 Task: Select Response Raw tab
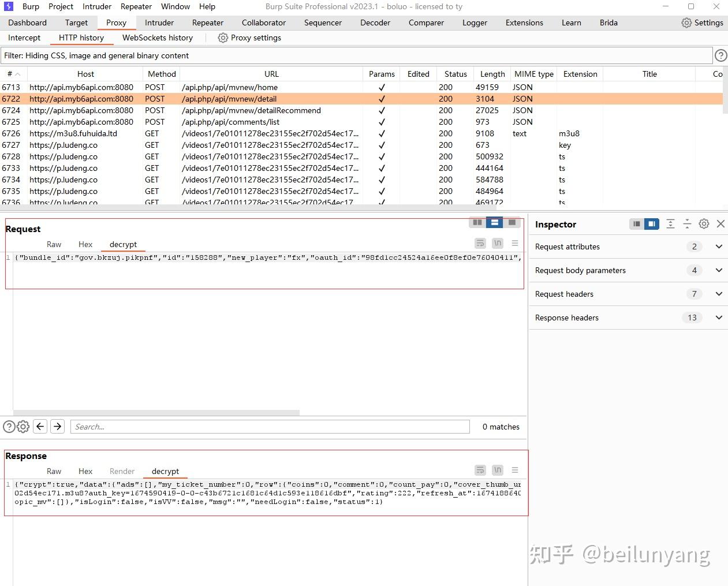(x=54, y=471)
